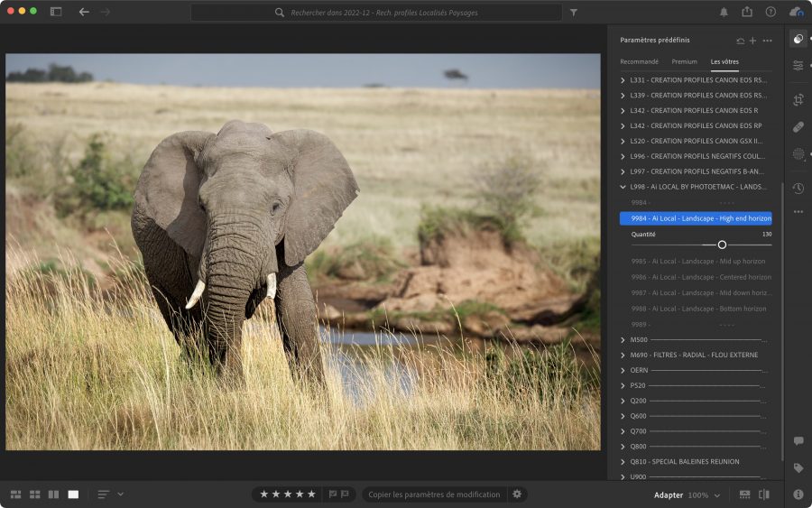Collapse the L998 - Ai LOCAL preset group
The width and height of the screenshot is (812, 508).
[x=623, y=187]
